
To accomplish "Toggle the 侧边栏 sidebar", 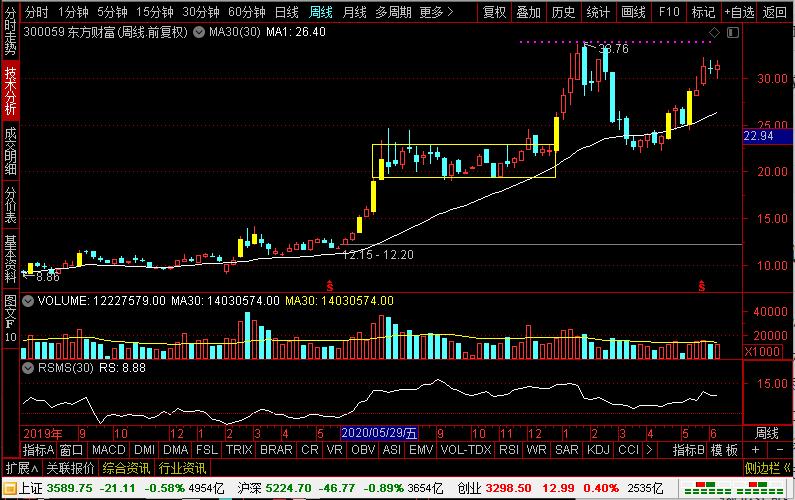I will (x=768, y=468).
